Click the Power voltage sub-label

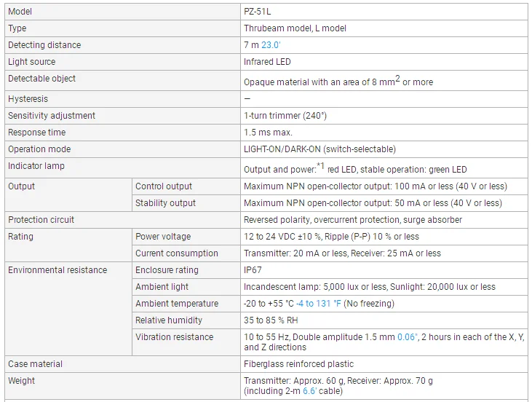[163, 237]
